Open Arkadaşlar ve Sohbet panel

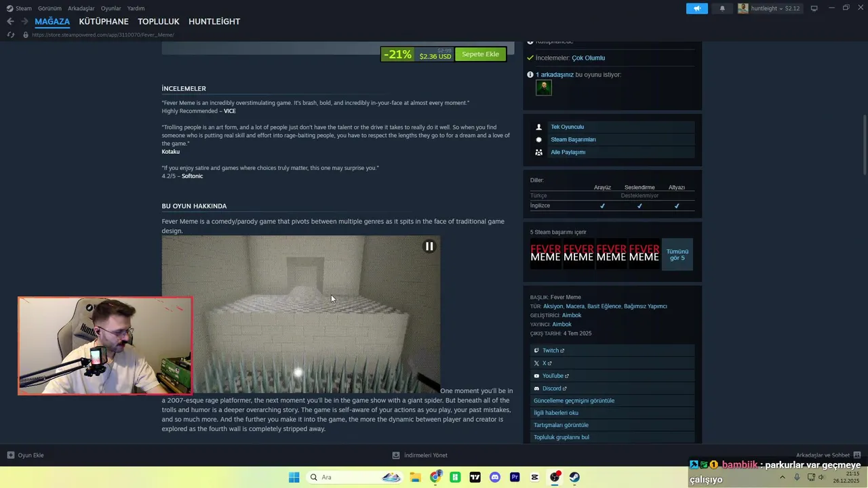(x=828, y=455)
